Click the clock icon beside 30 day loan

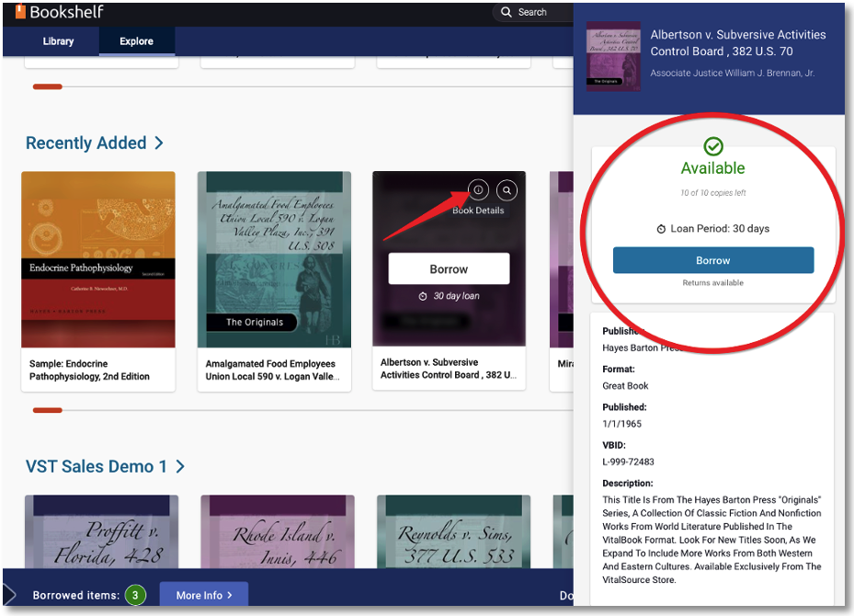pyautogui.click(x=422, y=296)
